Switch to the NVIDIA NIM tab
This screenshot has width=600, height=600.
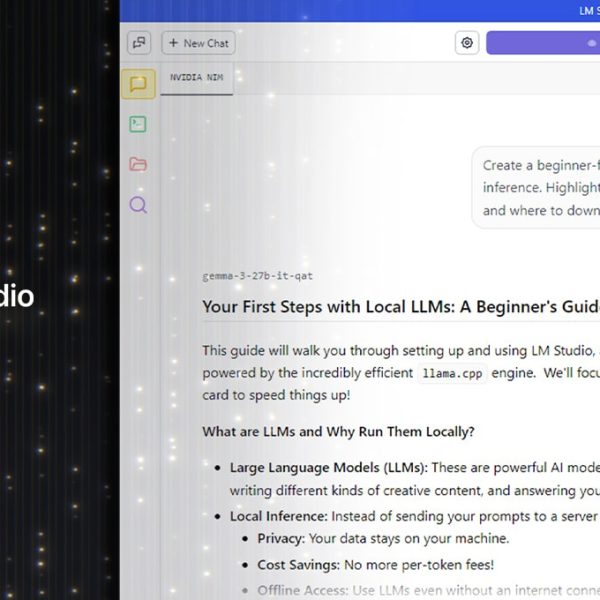(196, 78)
